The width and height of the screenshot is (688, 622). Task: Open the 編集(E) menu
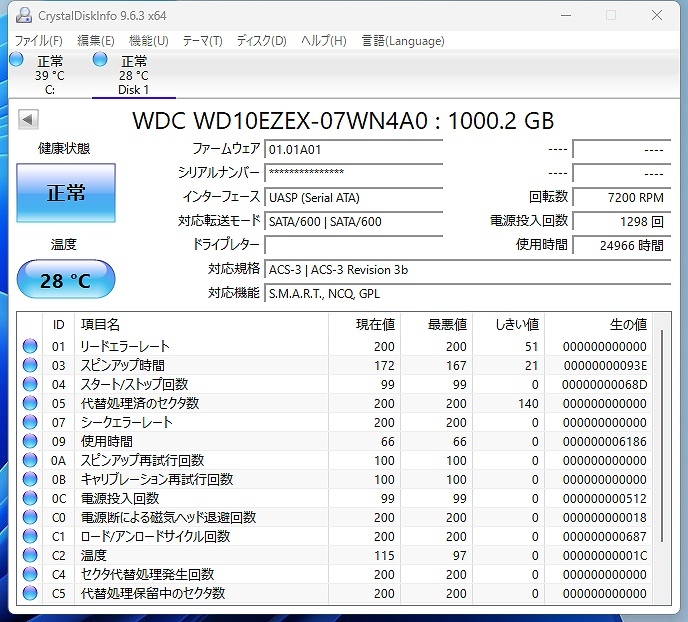(96, 41)
